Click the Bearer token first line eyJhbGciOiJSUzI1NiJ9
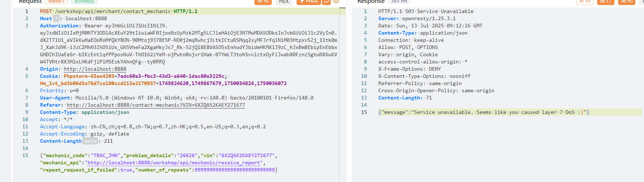Viewport: 644px width, 182px height. tap(137, 26)
